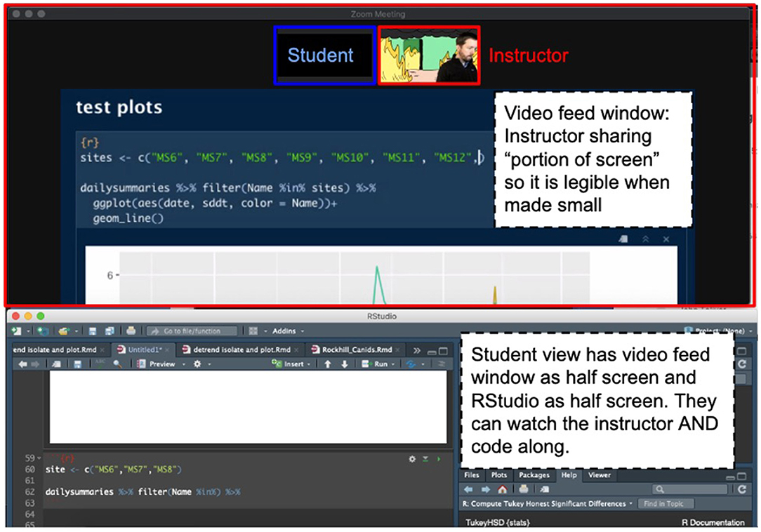Show help topic in new window
This screenshot has height=532, width=761.
point(545,489)
